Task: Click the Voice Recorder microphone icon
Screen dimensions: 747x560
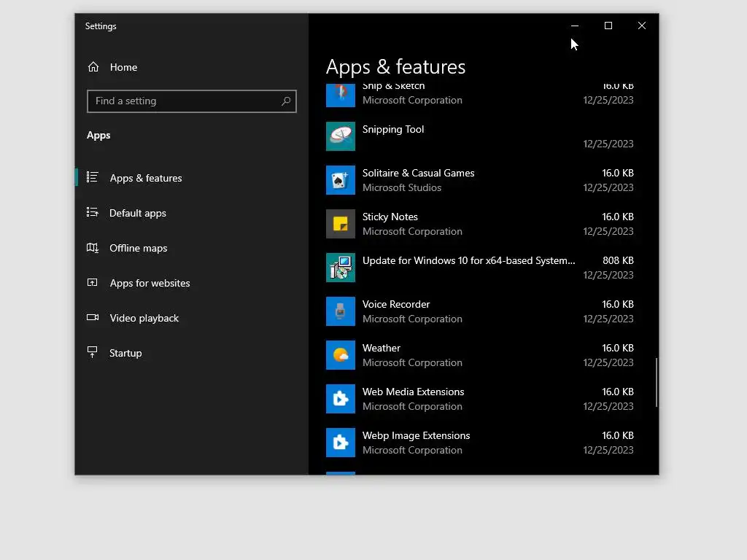Action: pos(341,311)
